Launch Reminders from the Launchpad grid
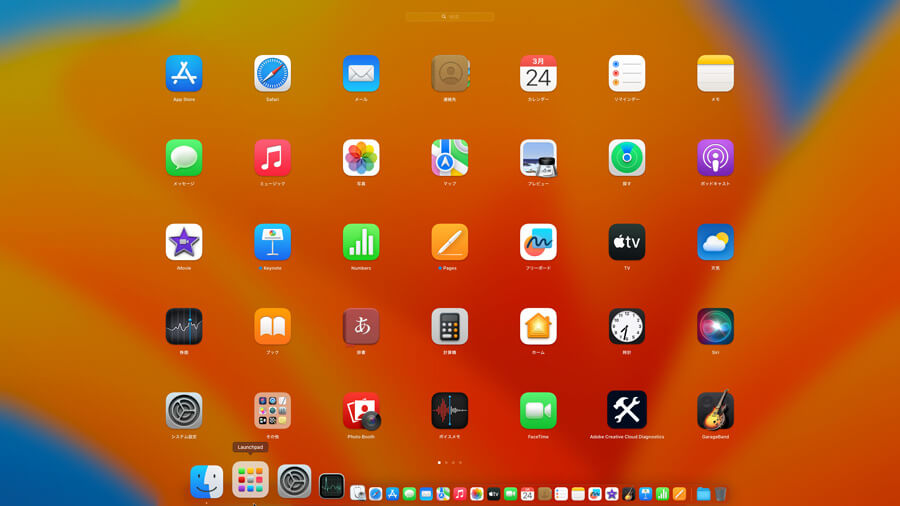 [x=627, y=73]
